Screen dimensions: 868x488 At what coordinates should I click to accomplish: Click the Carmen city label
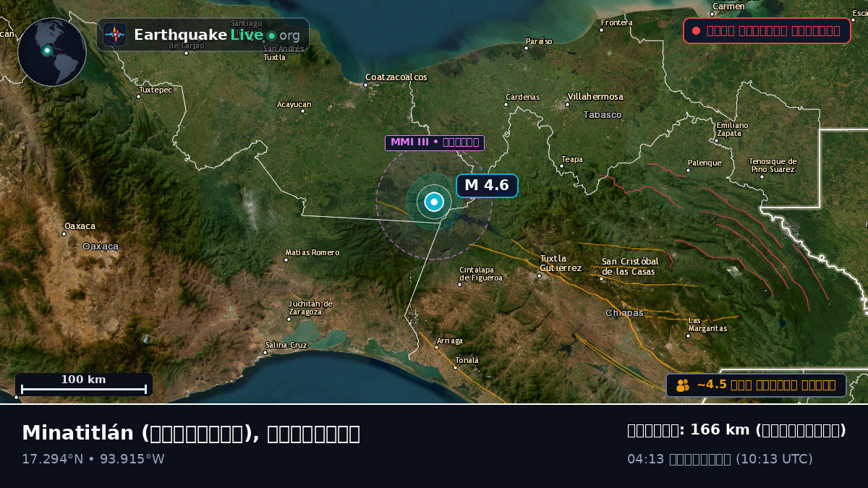coord(728,7)
